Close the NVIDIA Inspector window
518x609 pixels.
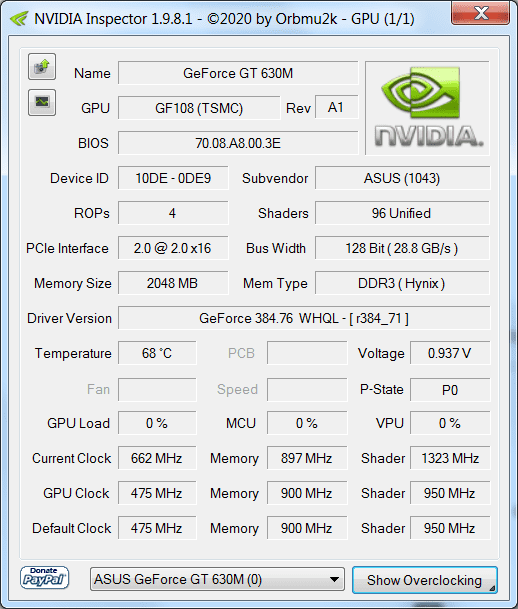480,13
